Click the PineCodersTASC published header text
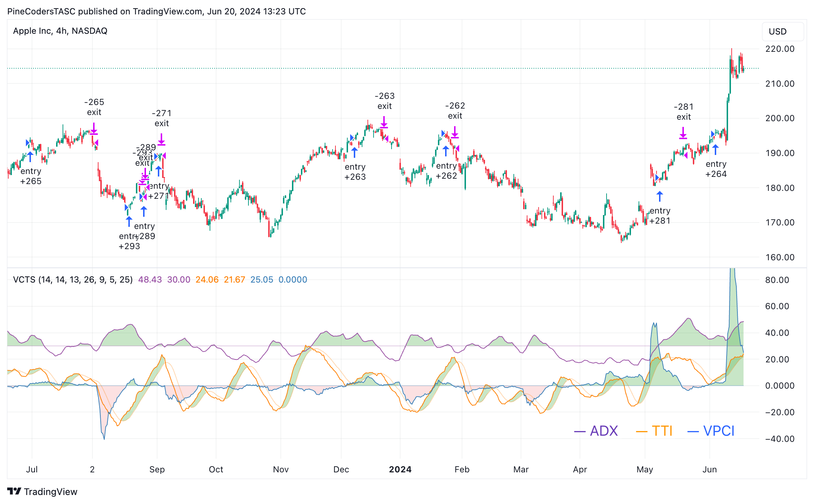Viewport: 814px width, 504px height. [156, 12]
